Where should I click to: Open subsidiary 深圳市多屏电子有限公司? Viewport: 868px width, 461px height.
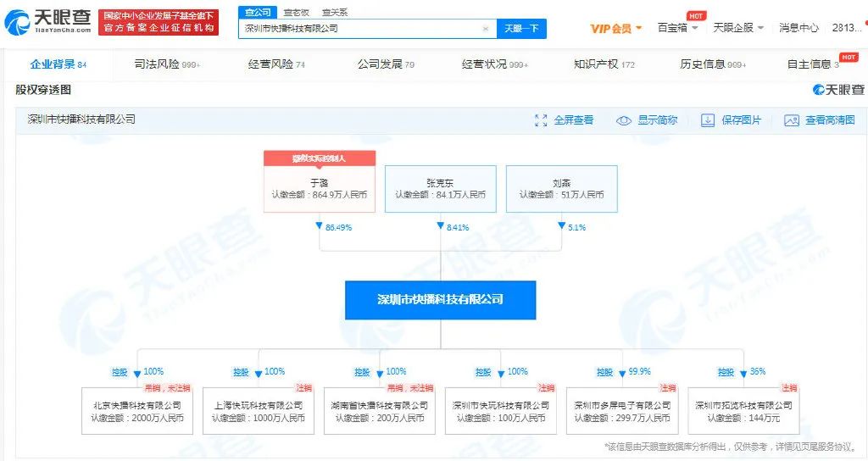[622, 411]
